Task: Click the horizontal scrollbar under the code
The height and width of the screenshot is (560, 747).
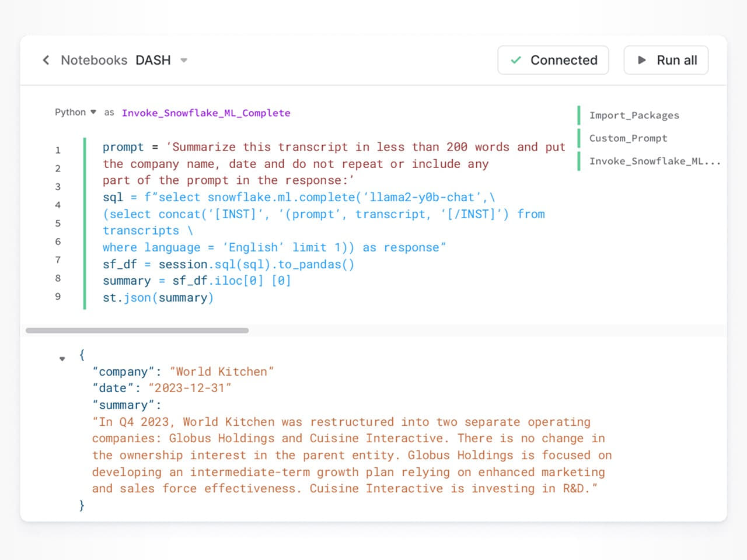Action: pos(137,331)
